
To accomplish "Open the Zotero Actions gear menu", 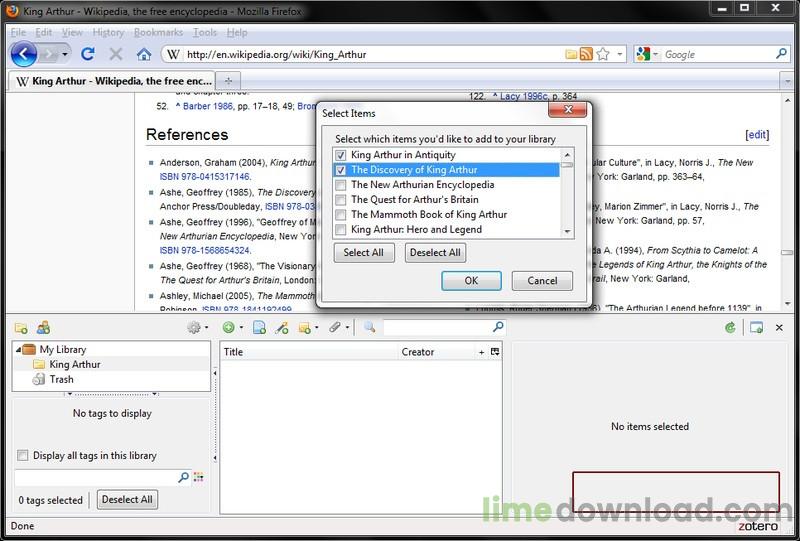I will 194,327.
